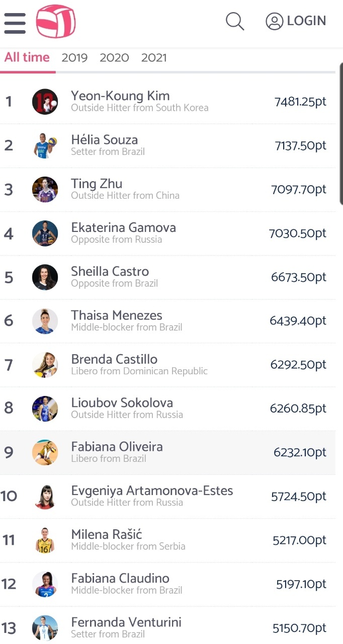Screen dimensions: 343x644
Task: Switch to the 2021 tab
Action: coord(154,58)
